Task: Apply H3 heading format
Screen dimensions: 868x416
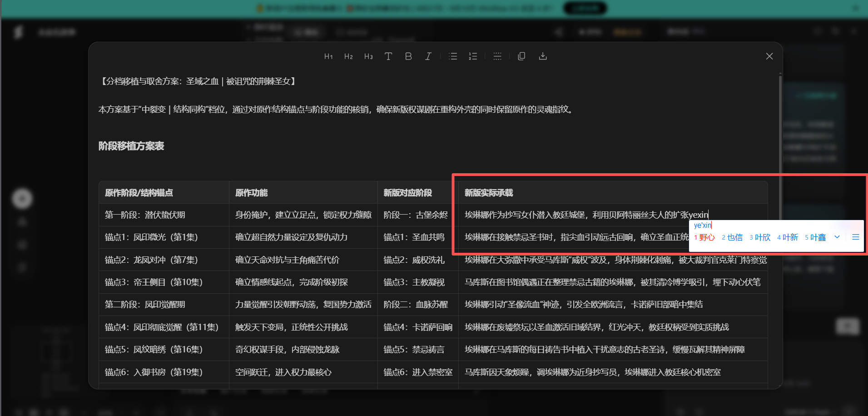Action: [x=368, y=56]
